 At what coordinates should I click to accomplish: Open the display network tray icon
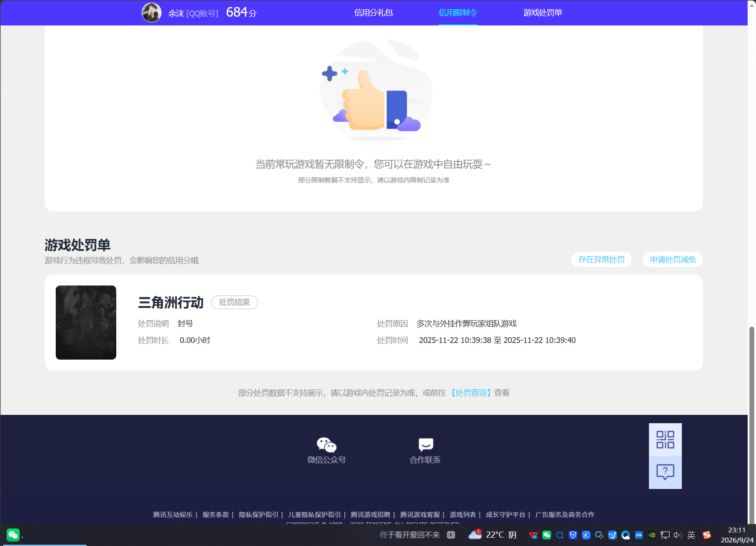[665, 535]
